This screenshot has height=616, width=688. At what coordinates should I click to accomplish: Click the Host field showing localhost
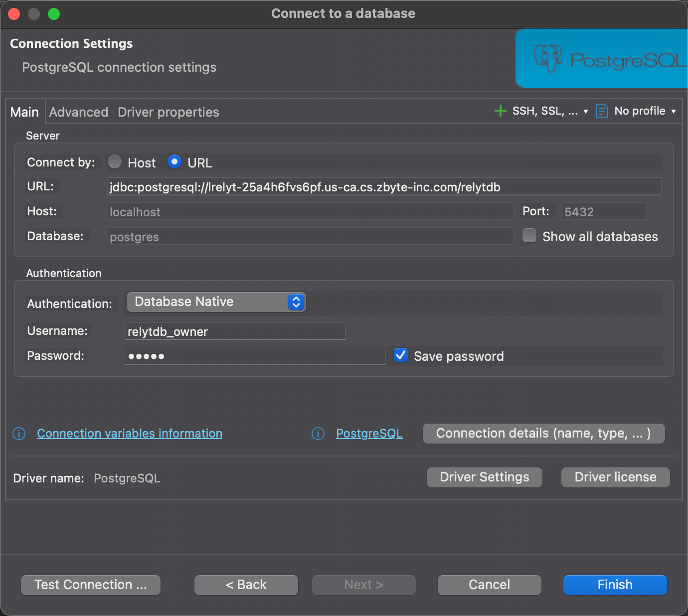310,212
